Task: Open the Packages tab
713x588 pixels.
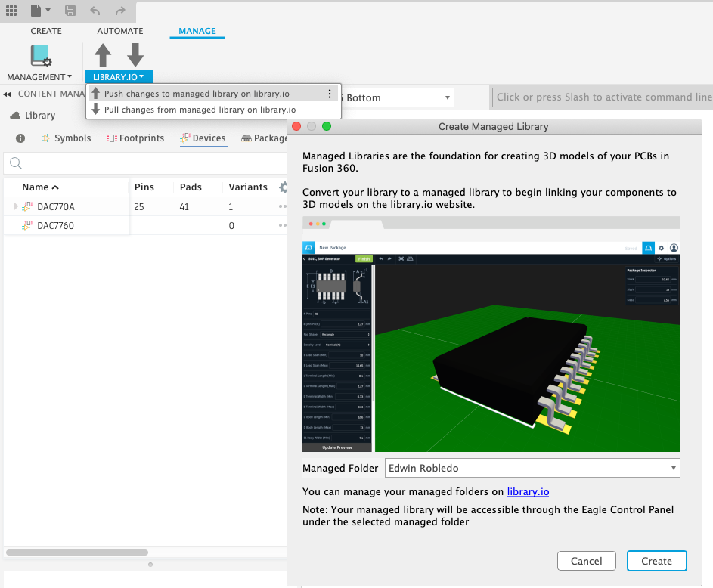Action: pos(265,138)
